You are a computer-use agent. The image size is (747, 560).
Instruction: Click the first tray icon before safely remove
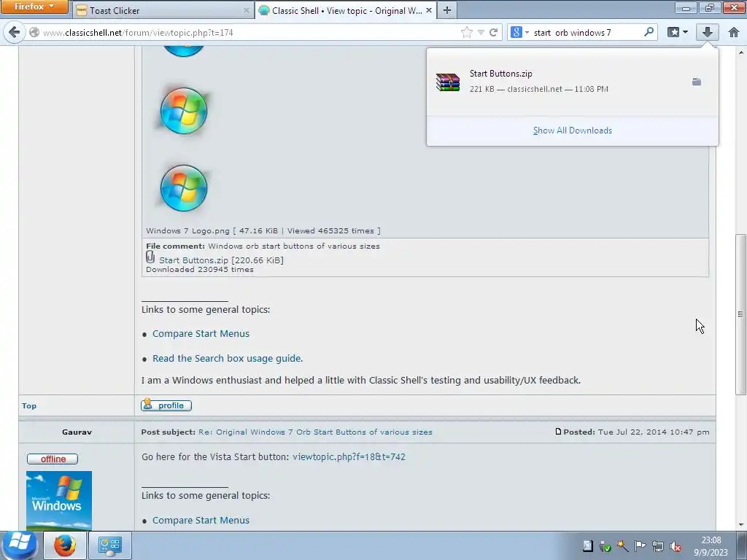tap(588, 546)
